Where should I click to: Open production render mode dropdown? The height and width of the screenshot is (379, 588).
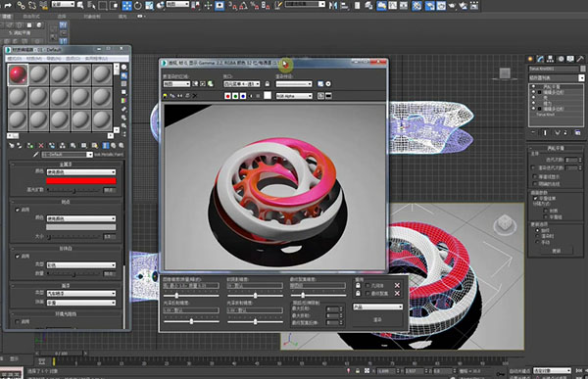(x=378, y=308)
